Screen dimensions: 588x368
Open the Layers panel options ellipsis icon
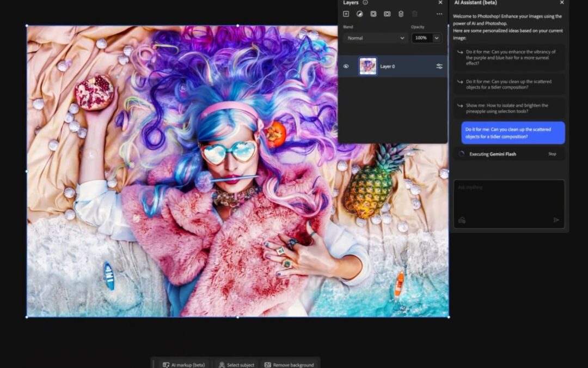click(x=439, y=14)
